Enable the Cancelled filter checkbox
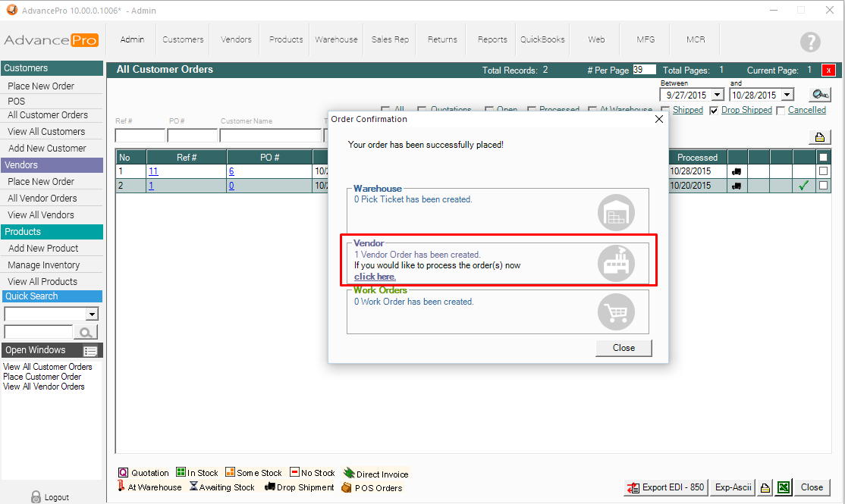 pyautogui.click(x=781, y=111)
